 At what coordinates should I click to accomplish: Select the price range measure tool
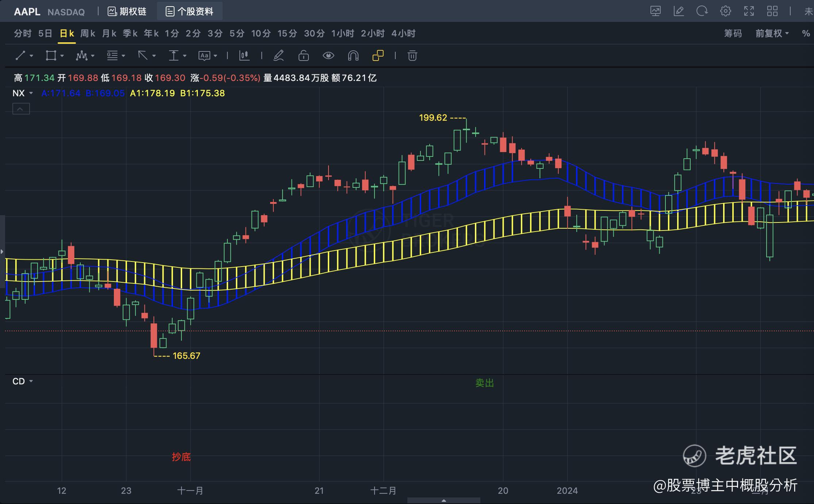(x=173, y=55)
